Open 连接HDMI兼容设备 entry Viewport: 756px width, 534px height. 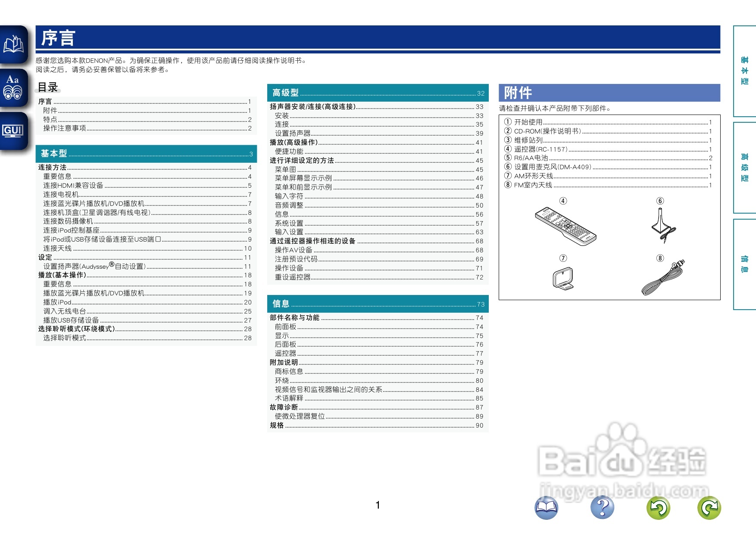click(147, 186)
